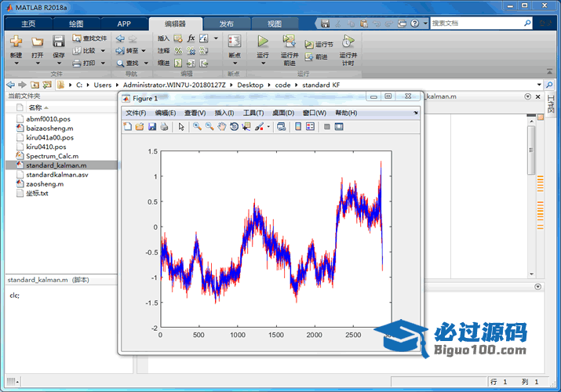Click Run and Advance (运行并前进) icon
Image resolution: width=561 pixels, height=392 pixels.
tap(289, 41)
